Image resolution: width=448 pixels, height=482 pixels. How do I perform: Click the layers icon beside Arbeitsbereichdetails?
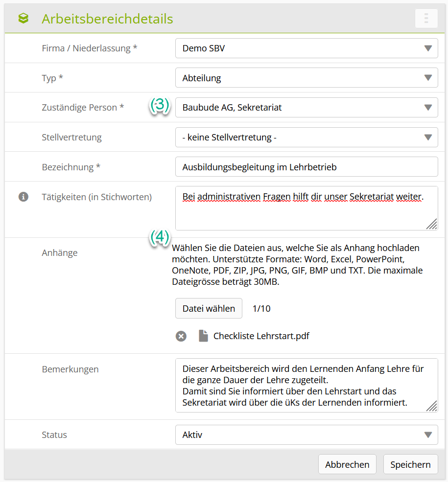(x=23, y=19)
